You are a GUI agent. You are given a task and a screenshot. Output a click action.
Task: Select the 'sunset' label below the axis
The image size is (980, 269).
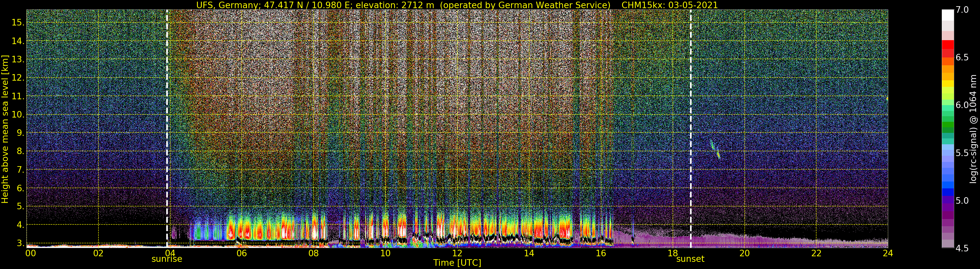(x=690, y=259)
